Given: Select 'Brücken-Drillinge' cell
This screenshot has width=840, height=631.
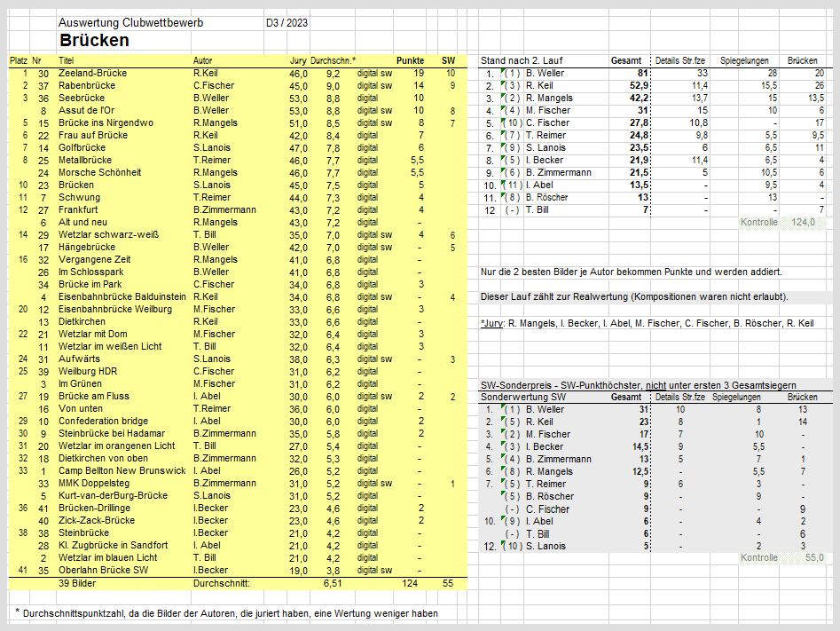Looking at the screenshot, I should click(94, 508).
